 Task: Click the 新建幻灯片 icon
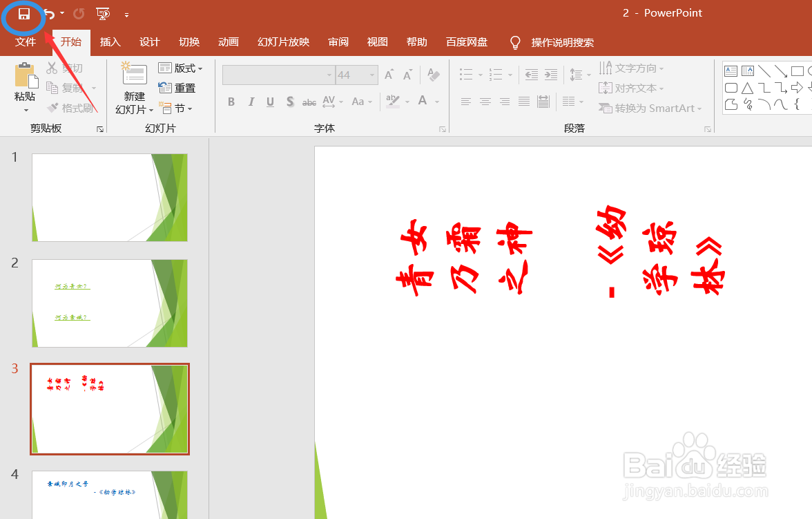tap(134, 74)
